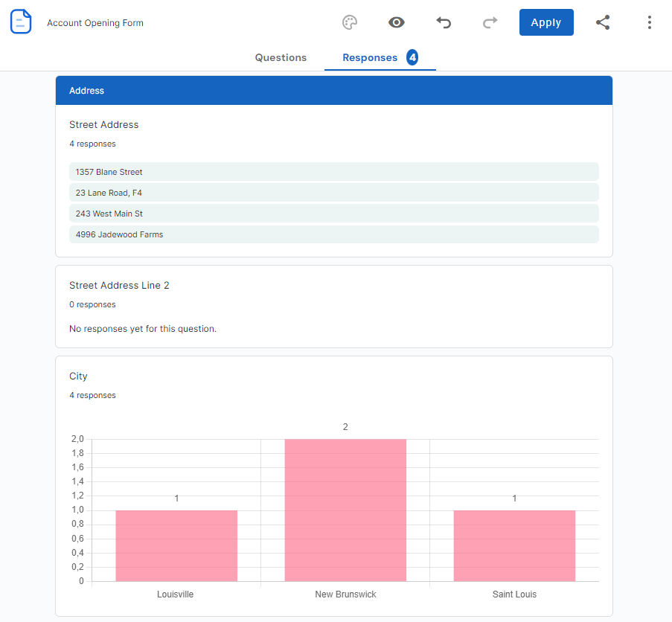Image resolution: width=672 pixels, height=622 pixels.
Task: Switch to the Questions tab
Action: click(x=281, y=57)
